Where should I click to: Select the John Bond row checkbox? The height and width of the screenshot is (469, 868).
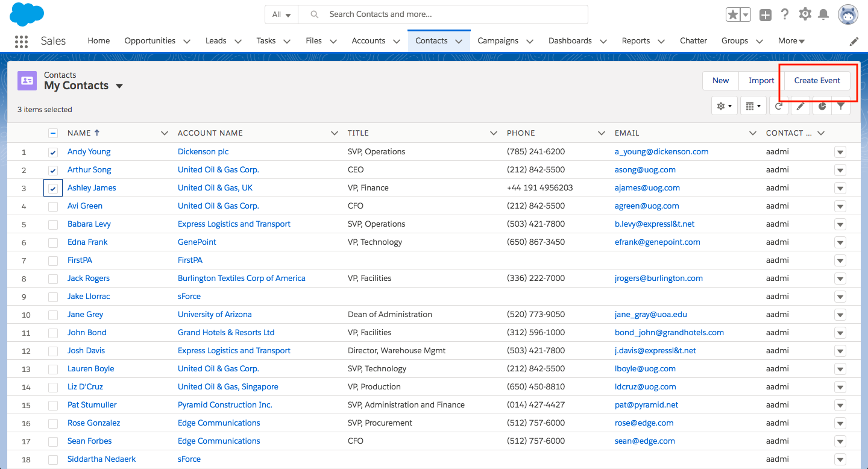tap(53, 333)
